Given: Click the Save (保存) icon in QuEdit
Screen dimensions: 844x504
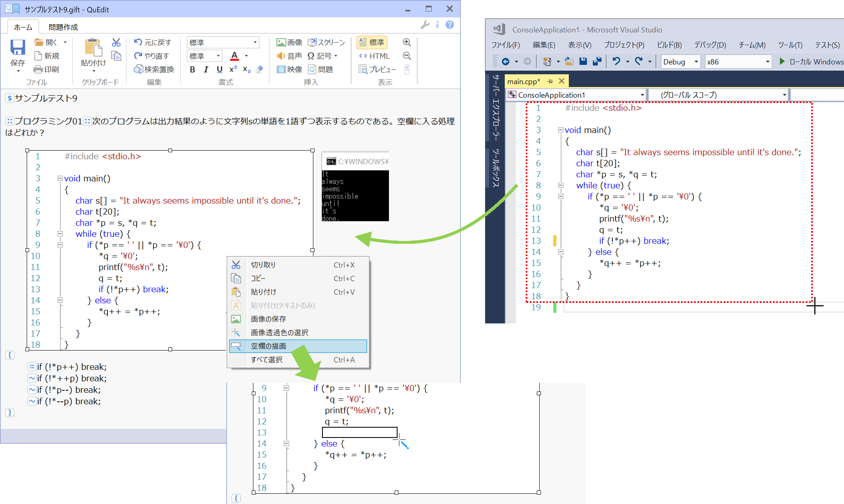Looking at the screenshot, I should (18, 47).
